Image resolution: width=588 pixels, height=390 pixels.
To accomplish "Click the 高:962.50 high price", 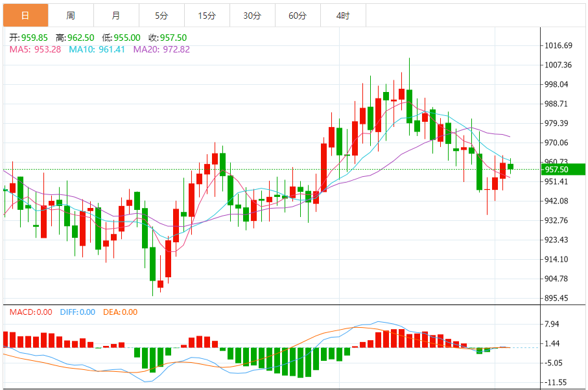I will [x=75, y=38].
